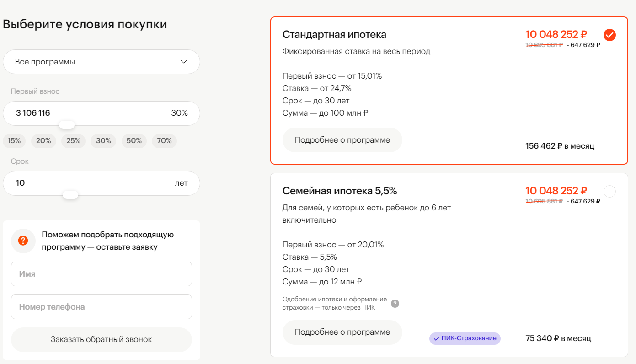Select the 50% down payment chip
636x364 pixels.
coord(134,141)
